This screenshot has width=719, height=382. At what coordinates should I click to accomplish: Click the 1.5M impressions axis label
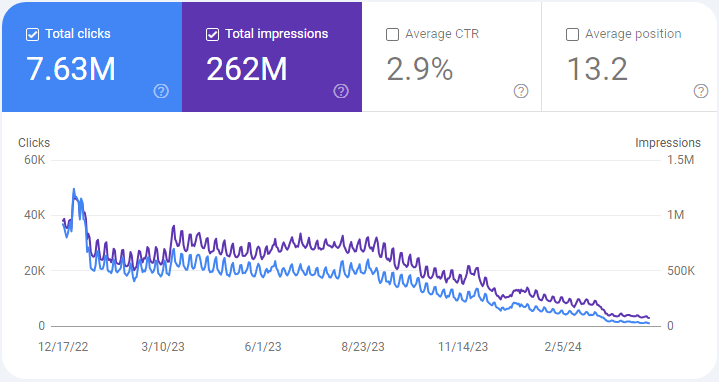pos(680,160)
